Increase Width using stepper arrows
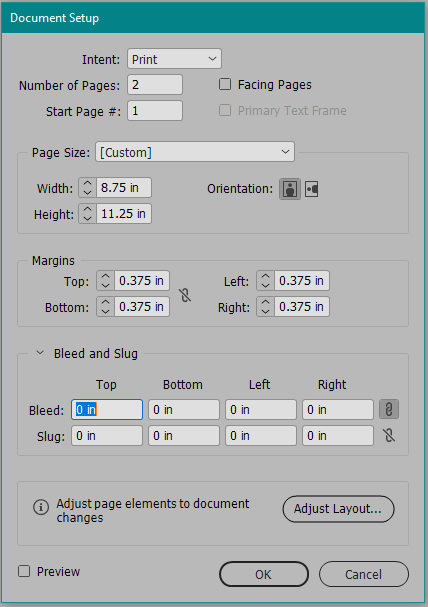 [x=87, y=183]
